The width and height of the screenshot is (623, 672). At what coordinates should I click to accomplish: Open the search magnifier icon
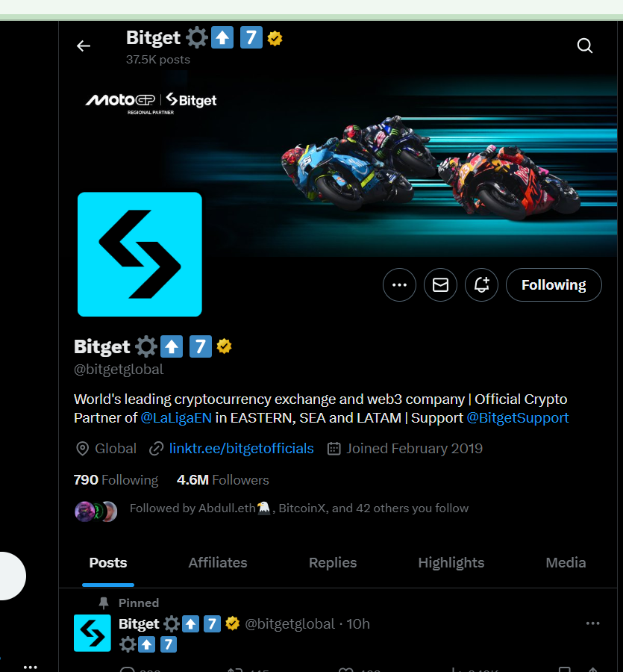click(585, 46)
